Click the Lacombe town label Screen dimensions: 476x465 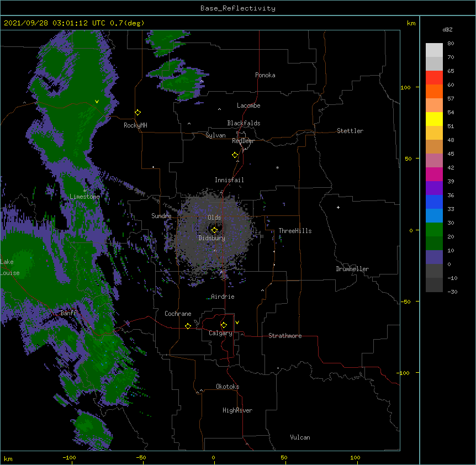pos(248,105)
